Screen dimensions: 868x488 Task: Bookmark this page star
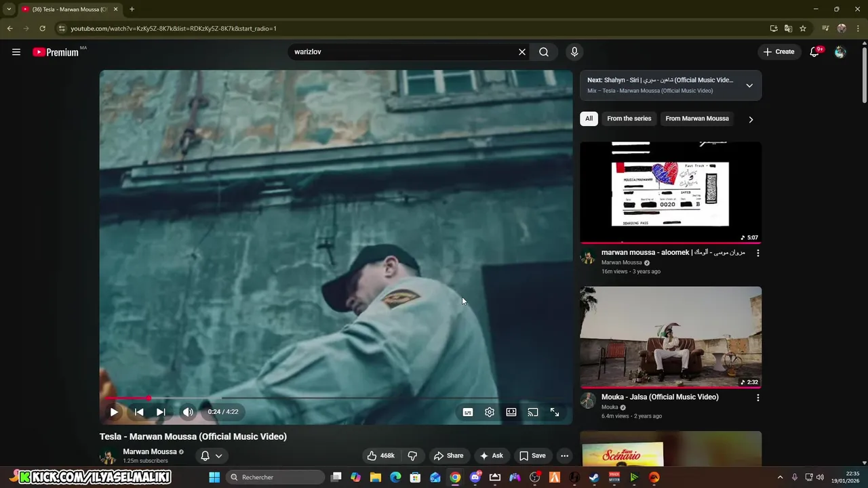[803, 28]
